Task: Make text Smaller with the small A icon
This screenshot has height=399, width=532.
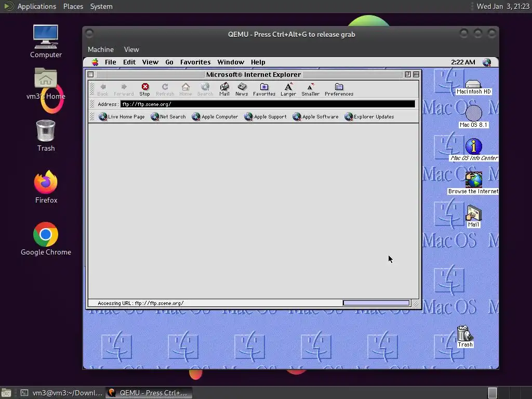Action: pos(310,89)
